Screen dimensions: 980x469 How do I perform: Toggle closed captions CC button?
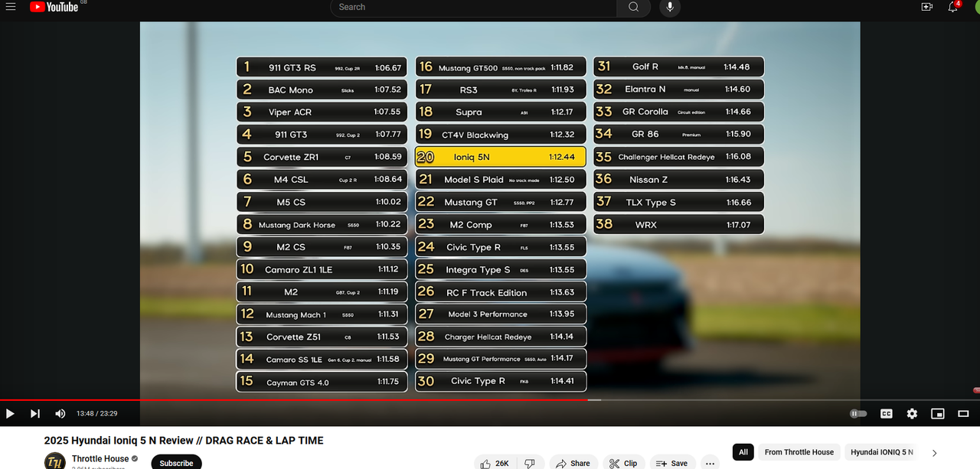[886, 413]
